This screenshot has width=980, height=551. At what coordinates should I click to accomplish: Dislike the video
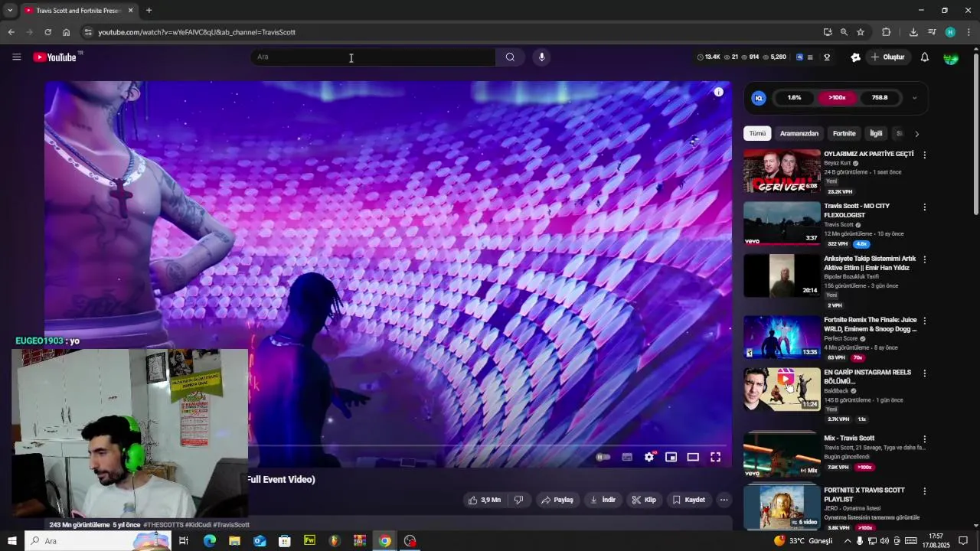click(518, 500)
